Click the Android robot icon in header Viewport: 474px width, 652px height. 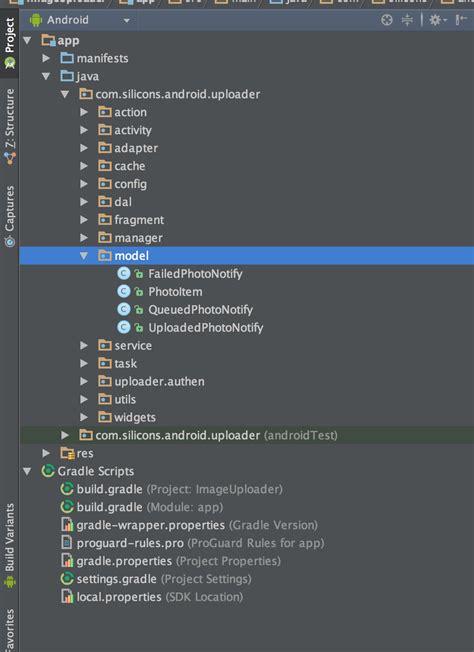(x=36, y=20)
